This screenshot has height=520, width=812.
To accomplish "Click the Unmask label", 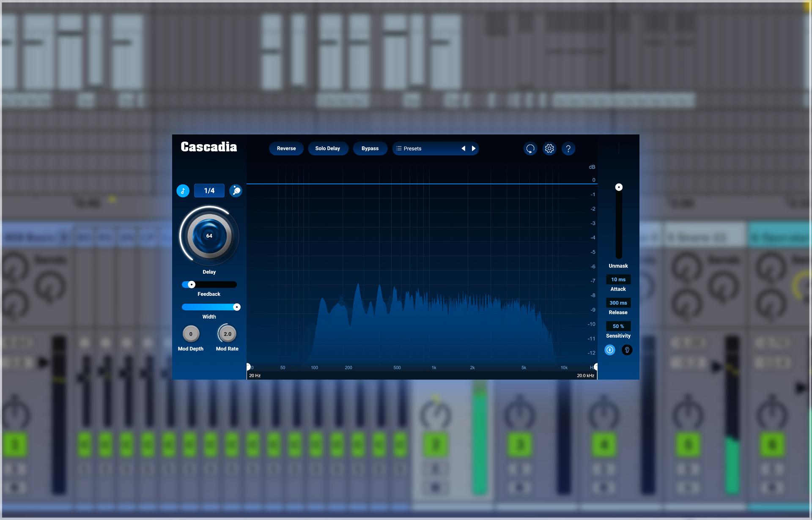I will click(x=618, y=266).
